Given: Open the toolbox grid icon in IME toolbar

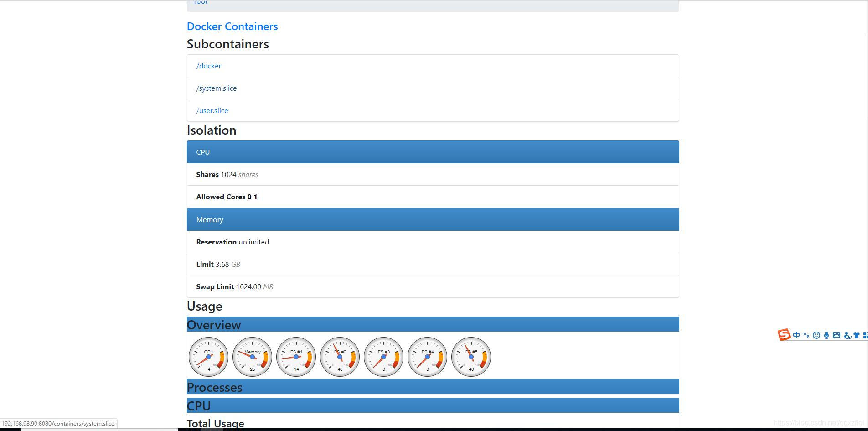Looking at the screenshot, I should (x=865, y=335).
